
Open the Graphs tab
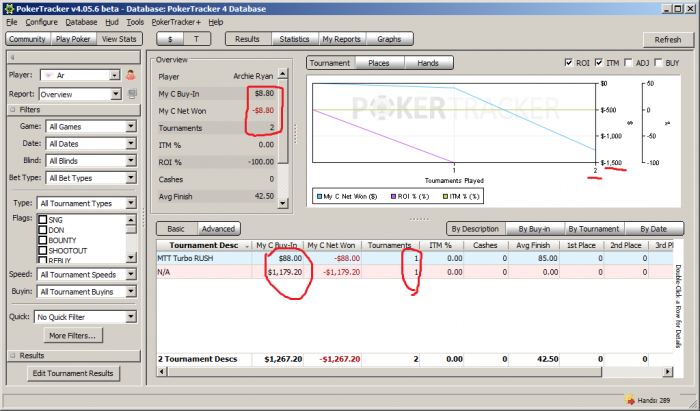389,39
